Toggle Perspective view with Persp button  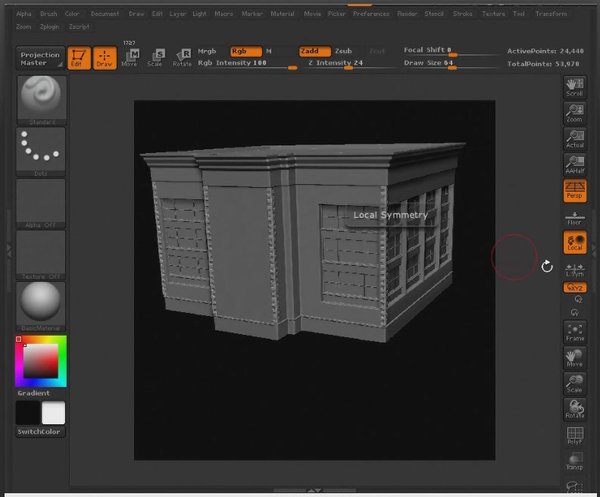[575, 191]
